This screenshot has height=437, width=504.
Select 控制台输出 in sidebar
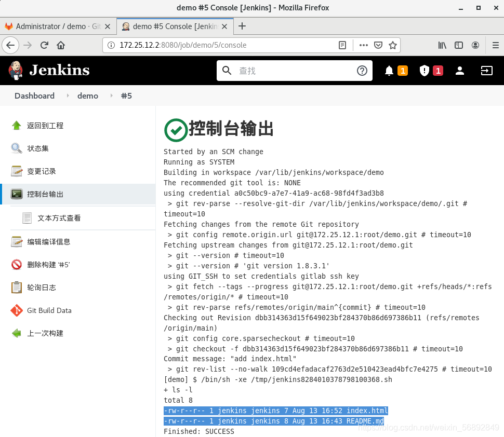[x=45, y=194]
